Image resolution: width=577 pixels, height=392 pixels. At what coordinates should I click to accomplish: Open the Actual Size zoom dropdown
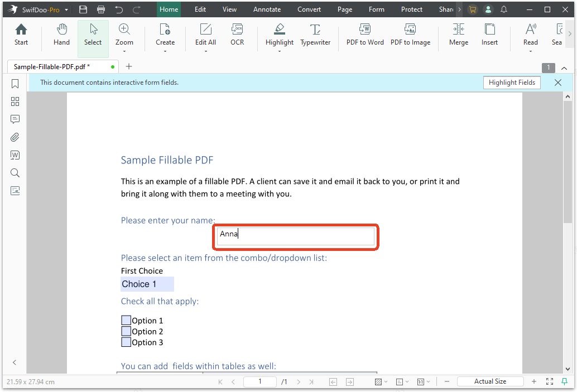(490, 382)
